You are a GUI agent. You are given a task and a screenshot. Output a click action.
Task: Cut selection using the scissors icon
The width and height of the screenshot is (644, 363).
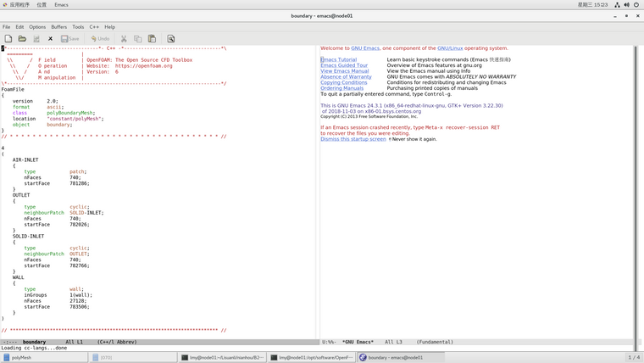pyautogui.click(x=124, y=39)
